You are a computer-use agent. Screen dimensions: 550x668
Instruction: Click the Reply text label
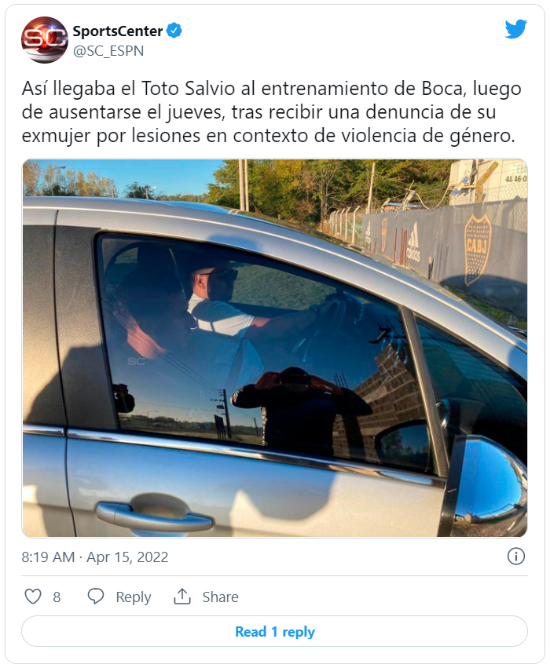pyautogui.click(x=133, y=597)
